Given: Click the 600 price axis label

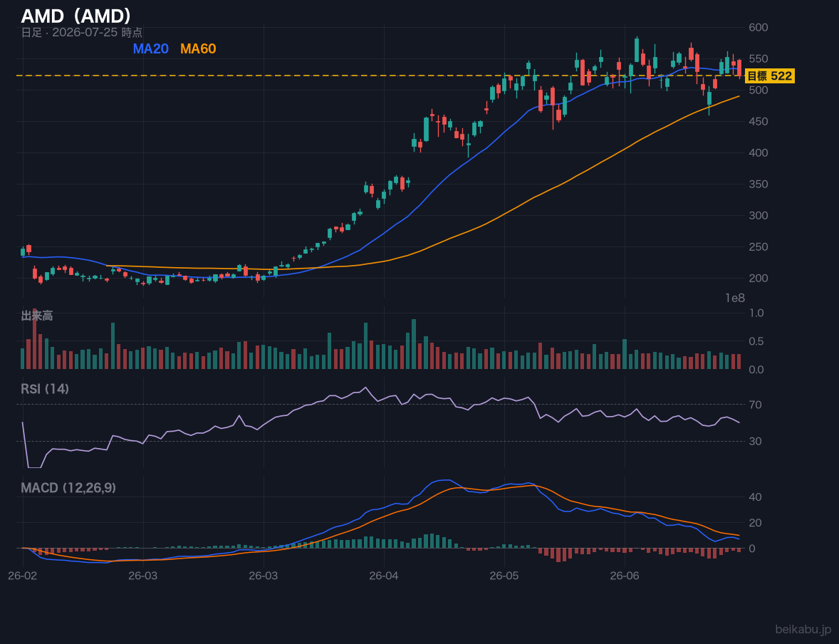Looking at the screenshot, I should (759, 27).
